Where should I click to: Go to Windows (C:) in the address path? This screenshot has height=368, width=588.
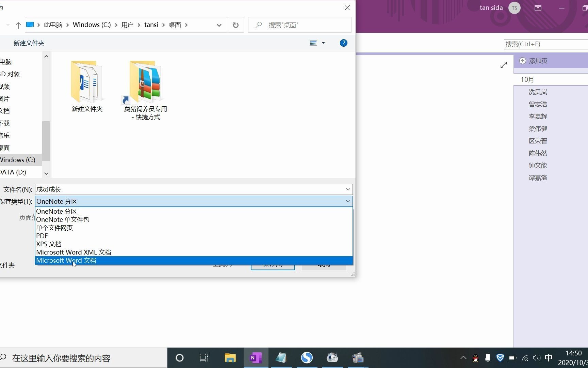click(x=92, y=25)
